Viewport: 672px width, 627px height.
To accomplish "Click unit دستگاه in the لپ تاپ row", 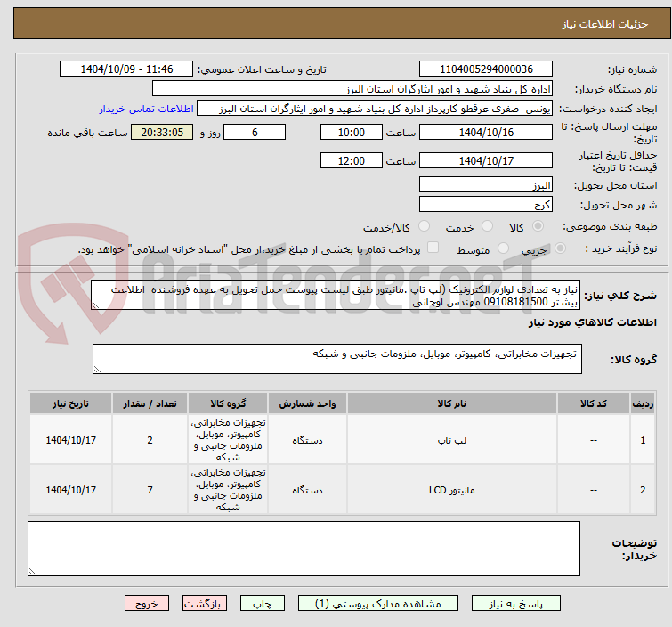I will (307, 440).
